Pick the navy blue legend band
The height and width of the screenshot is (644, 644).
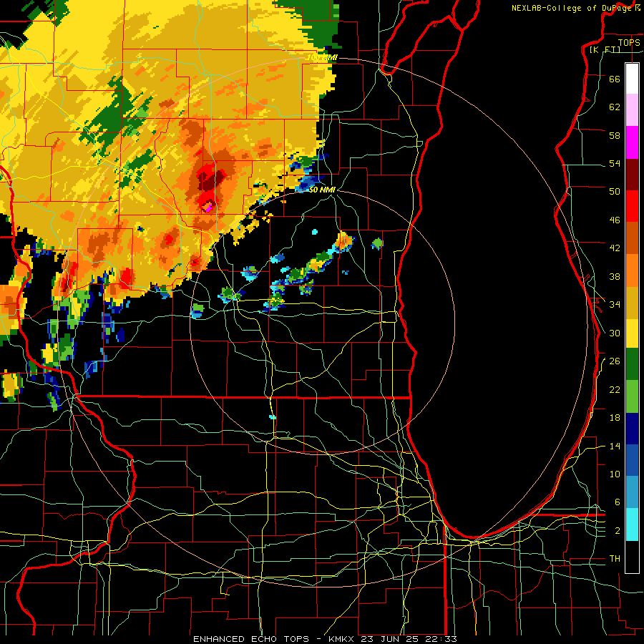(x=632, y=429)
